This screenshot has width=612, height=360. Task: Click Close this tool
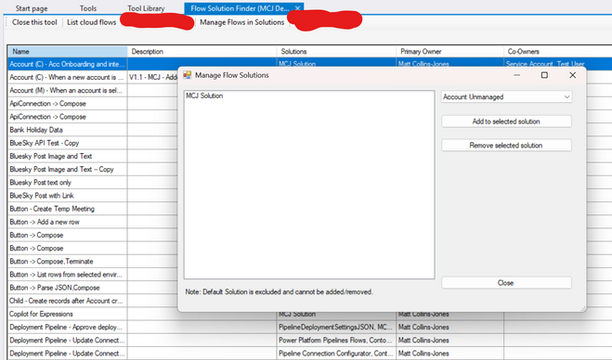[34, 22]
